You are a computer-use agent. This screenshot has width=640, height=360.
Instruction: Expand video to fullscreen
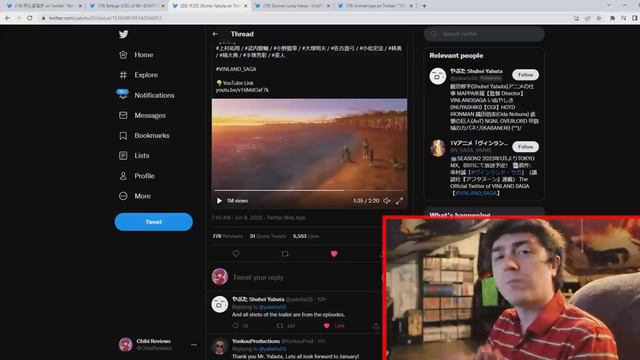(400, 201)
